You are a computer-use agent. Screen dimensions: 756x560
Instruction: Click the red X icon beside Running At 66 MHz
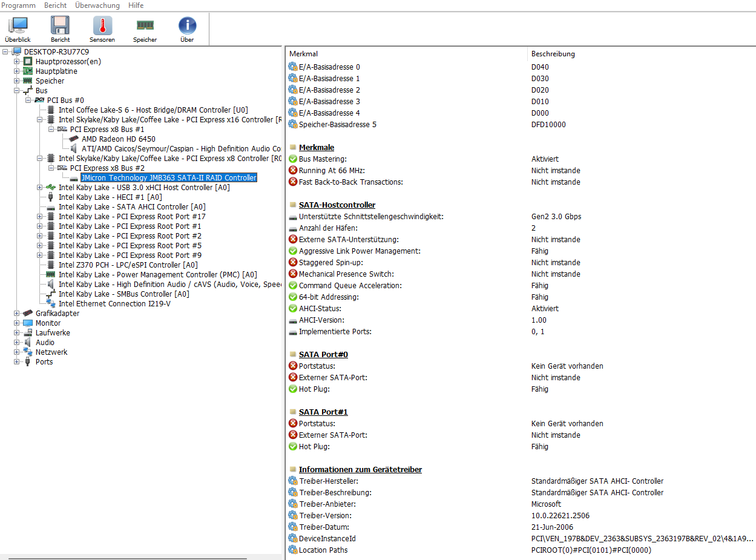[293, 171]
